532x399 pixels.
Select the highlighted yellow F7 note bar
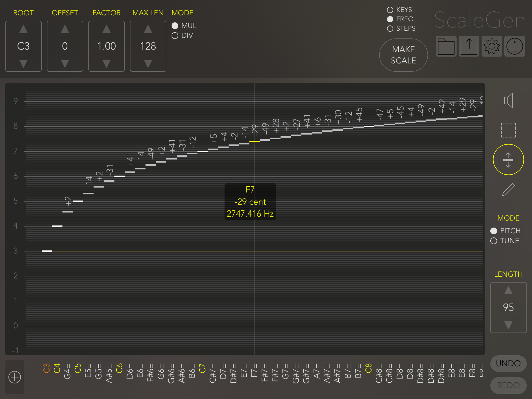tap(255, 141)
